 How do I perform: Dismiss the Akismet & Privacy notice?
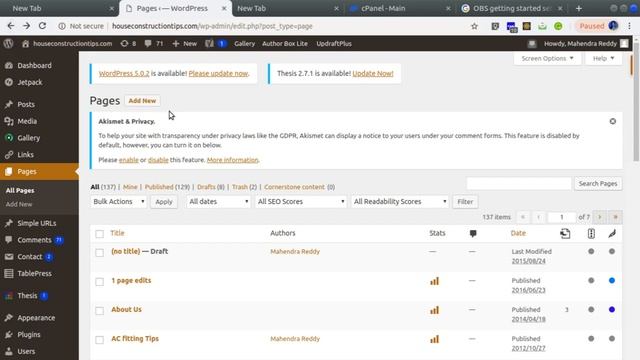point(613,121)
